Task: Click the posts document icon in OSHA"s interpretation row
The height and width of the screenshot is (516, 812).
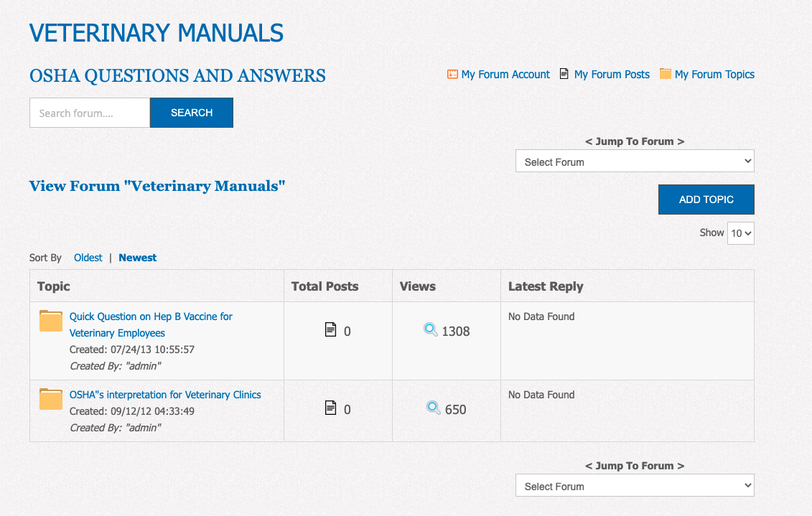Action: 330,408
